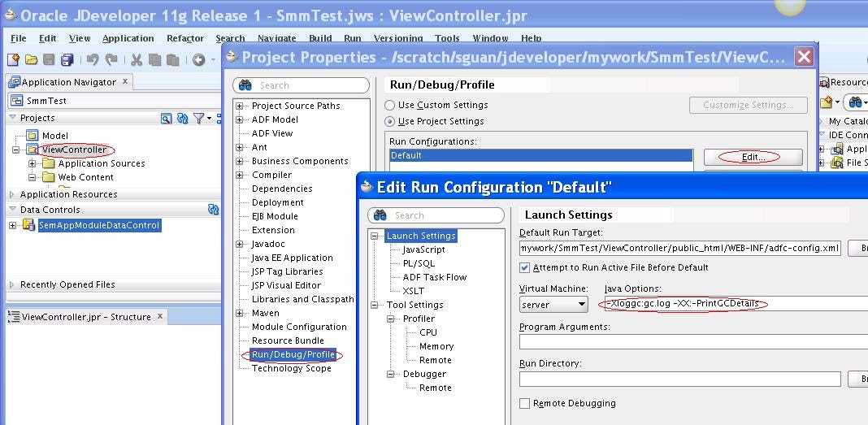The width and height of the screenshot is (868, 425).
Task: Open the Edit menu
Action: (48, 38)
